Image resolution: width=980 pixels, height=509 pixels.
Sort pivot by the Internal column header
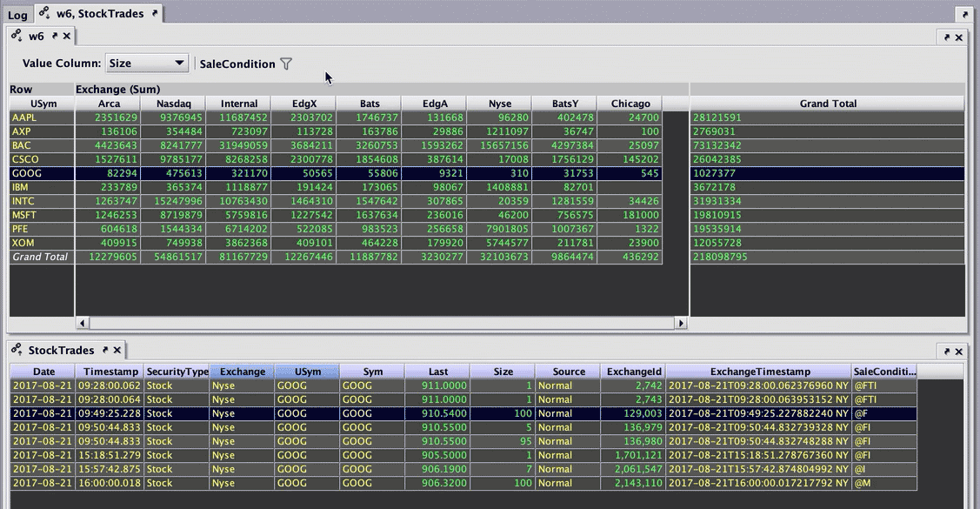(x=239, y=104)
